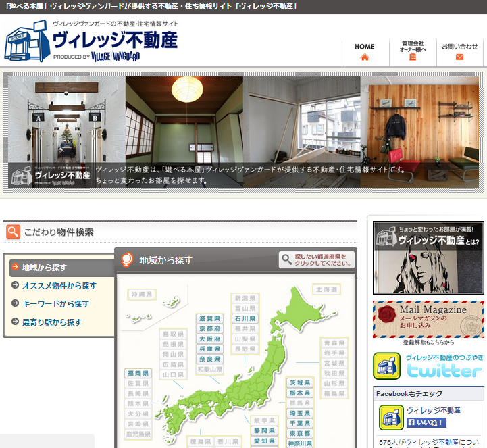Screen dimensions: 487x448
Task: Go to HOME in navigation
Action: coord(365,52)
